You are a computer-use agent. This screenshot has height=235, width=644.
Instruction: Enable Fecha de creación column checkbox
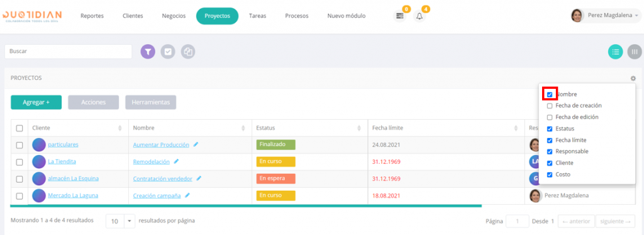[x=550, y=106]
